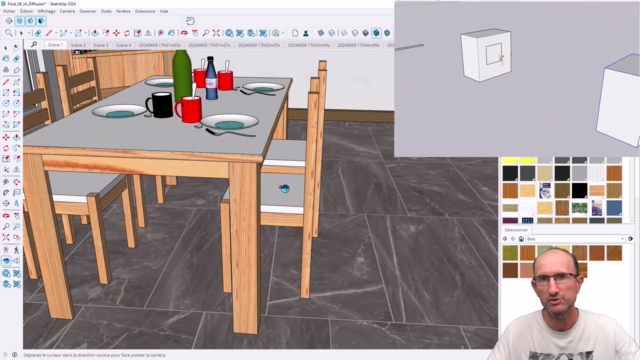Screen dimensions: 640x360
Task: Open the Aide menu
Action: tap(164, 11)
